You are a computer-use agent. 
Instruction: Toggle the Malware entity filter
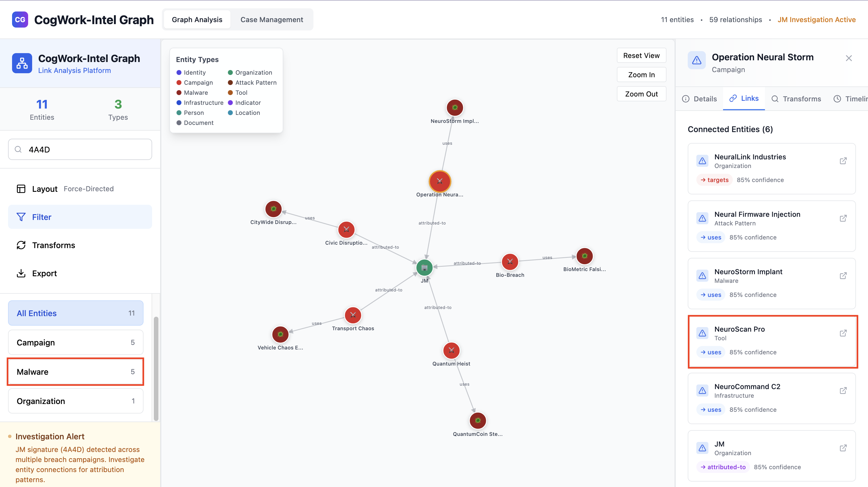(x=75, y=372)
